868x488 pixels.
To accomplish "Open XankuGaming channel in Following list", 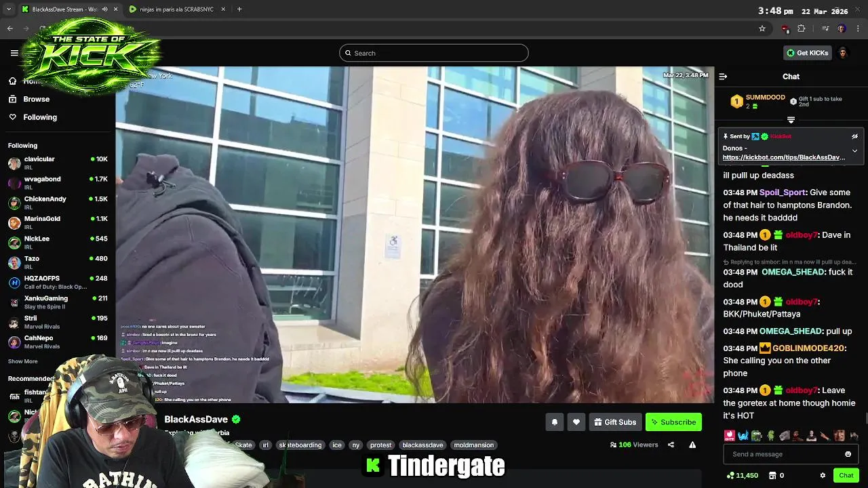I will click(x=58, y=302).
